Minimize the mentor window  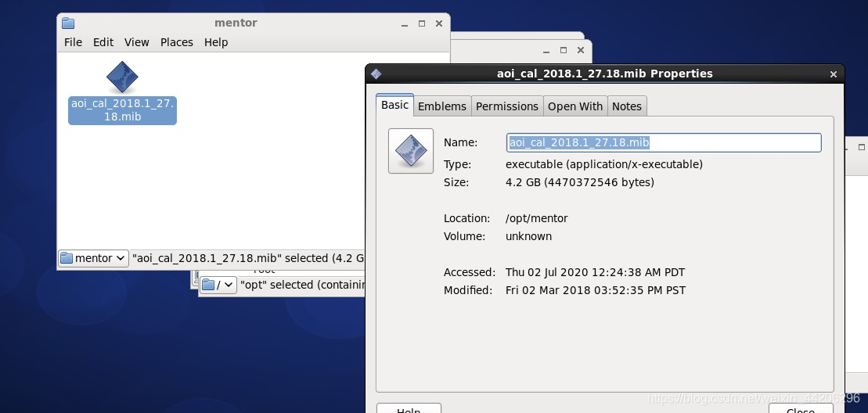tap(405, 23)
